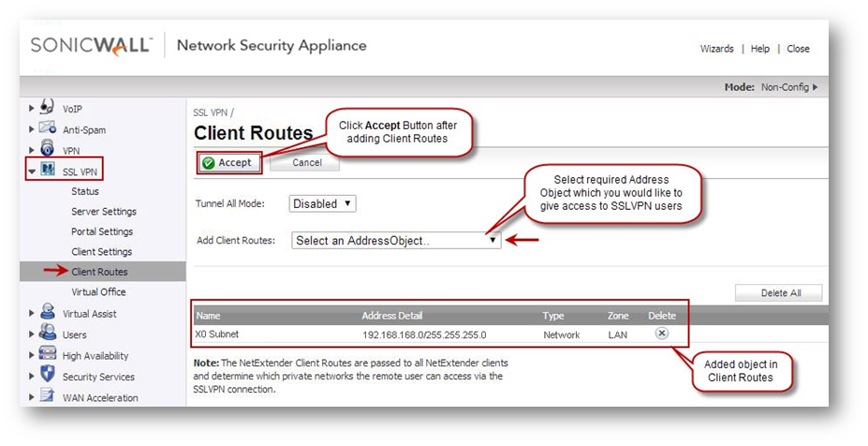This screenshot has height=446, width=868.
Task: Click the Users icon in sidebar
Action: pyautogui.click(x=47, y=334)
